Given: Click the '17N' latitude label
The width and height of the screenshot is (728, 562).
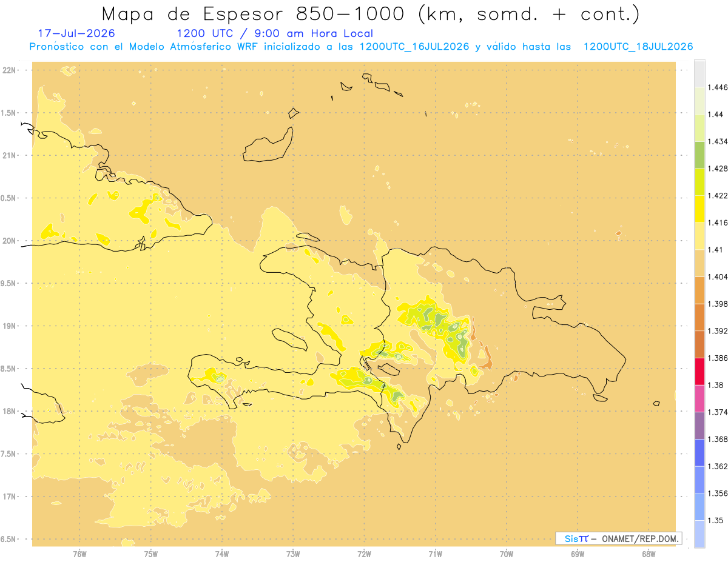Looking at the screenshot, I should (10, 497).
